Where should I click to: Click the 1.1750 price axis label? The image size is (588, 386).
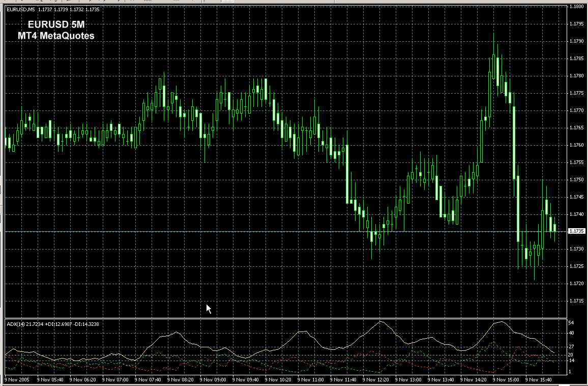577,180
